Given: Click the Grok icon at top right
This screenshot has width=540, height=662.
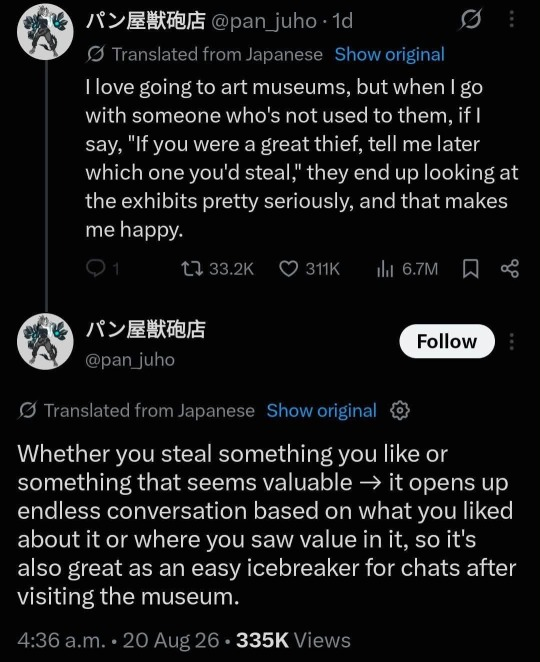Looking at the screenshot, I should pyautogui.click(x=471, y=20).
